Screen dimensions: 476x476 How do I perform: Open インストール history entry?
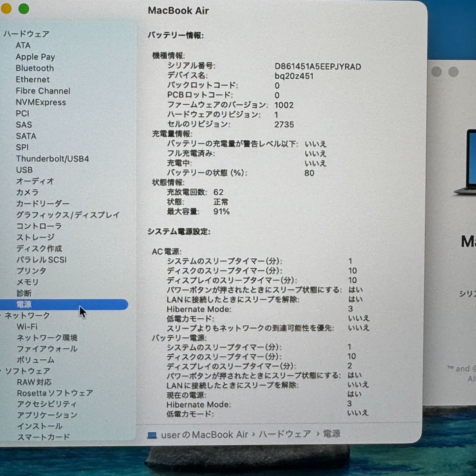click(40, 426)
